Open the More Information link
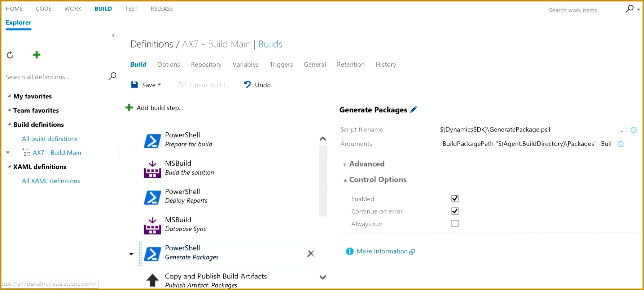This screenshot has height=290, width=644. [382, 251]
